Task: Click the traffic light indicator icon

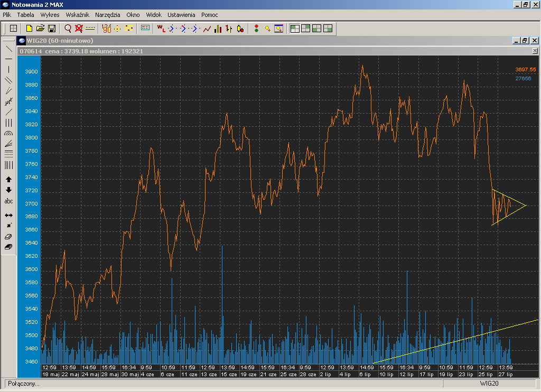Action: pyautogui.click(x=256, y=29)
